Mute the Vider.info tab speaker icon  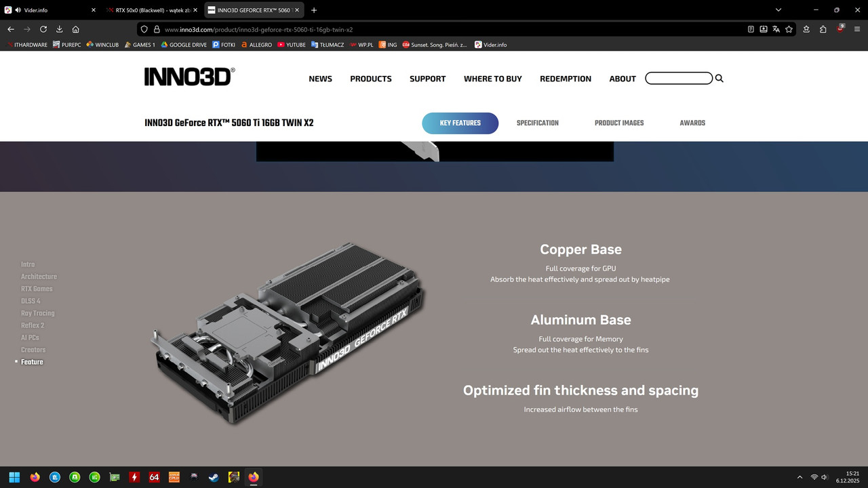point(17,9)
